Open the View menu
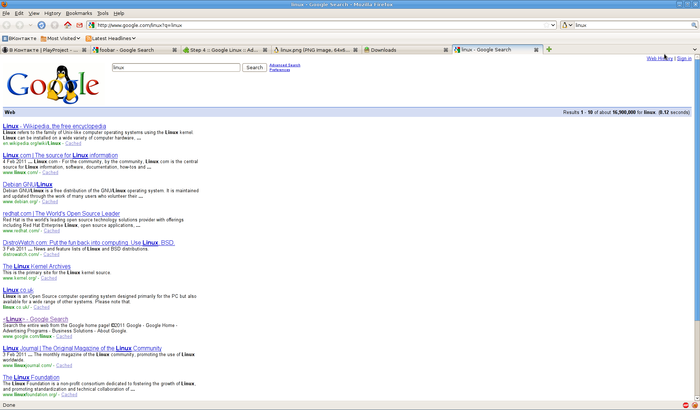 coord(34,13)
